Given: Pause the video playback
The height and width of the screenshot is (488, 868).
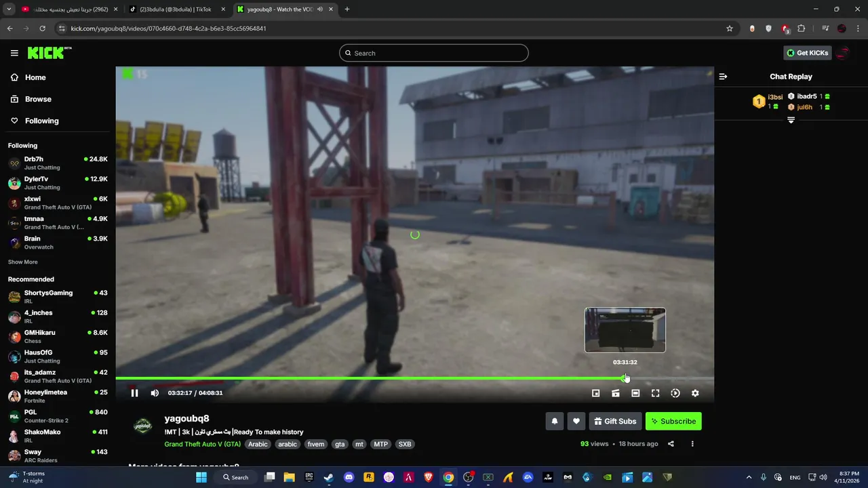Looking at the screenshot, I should click(134, 393).
